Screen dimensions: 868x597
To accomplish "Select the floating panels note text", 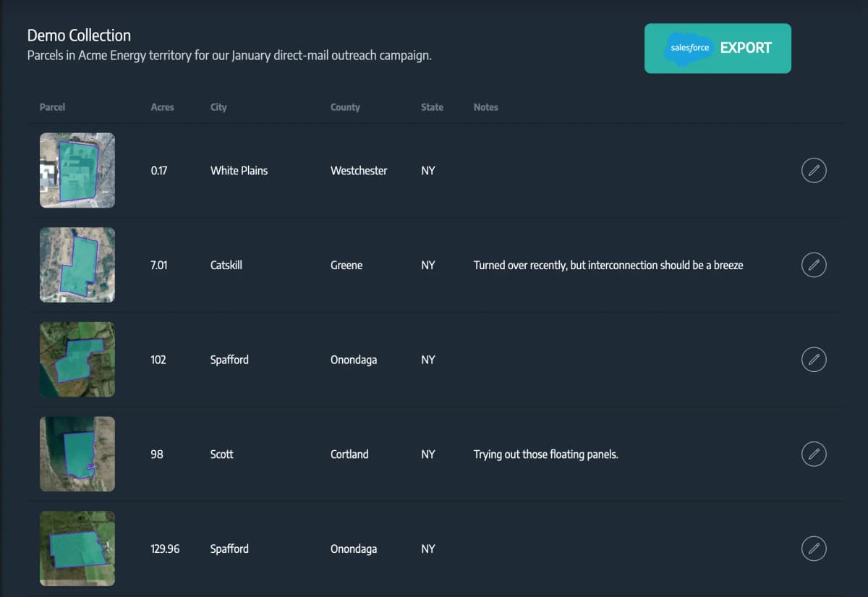I will [545, 454].
